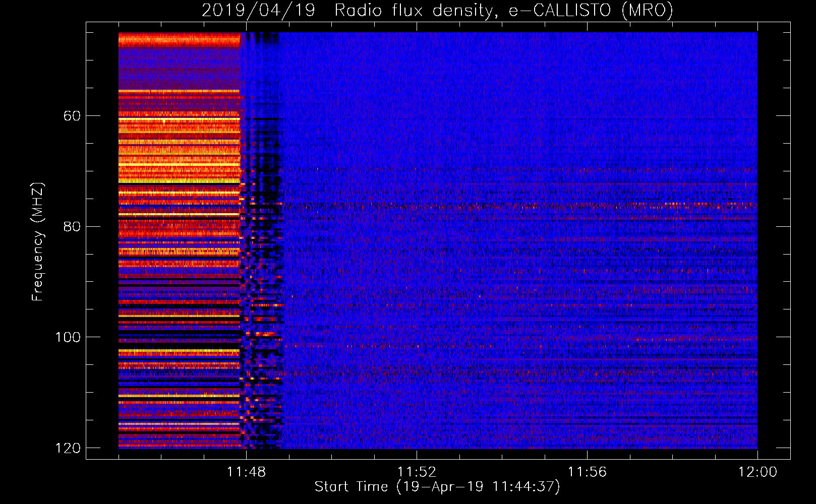Click the 11:48 time tick label
Screen dimensions: 816x504
[246, 472]
